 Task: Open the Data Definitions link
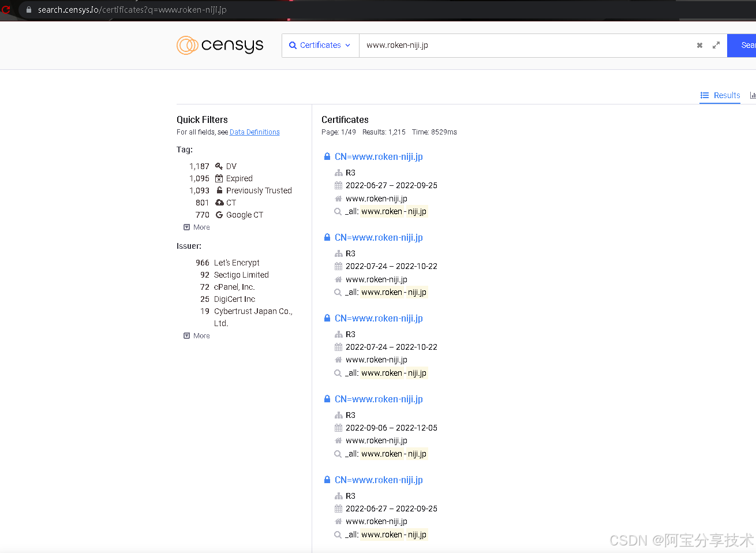[255, 132]
